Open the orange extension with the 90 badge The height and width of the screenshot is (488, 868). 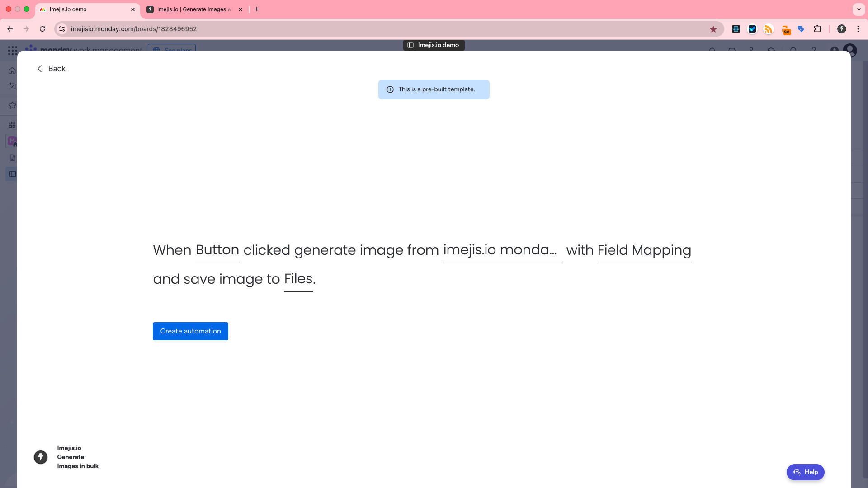point(786,30)
